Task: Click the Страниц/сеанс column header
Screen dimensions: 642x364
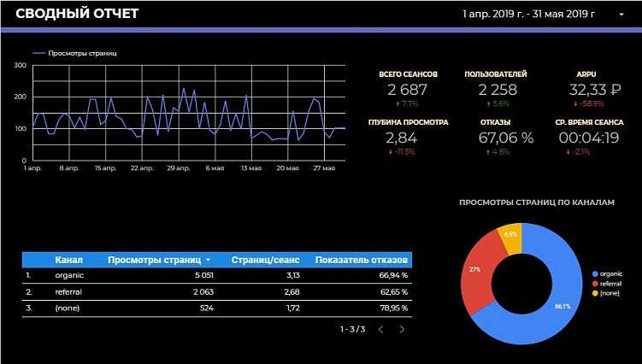Action: 265,260
